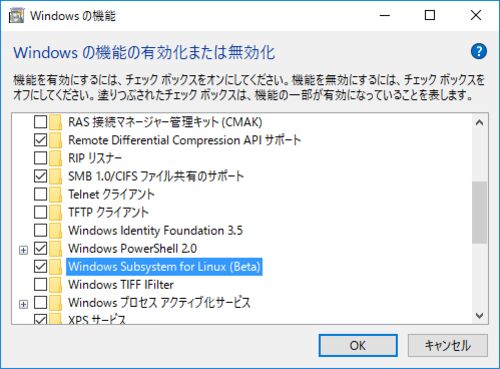This screenshot has height=369, width=500.
Task: Click folder icon next to Windows TIFF IFilter
Action: (56, 284)
